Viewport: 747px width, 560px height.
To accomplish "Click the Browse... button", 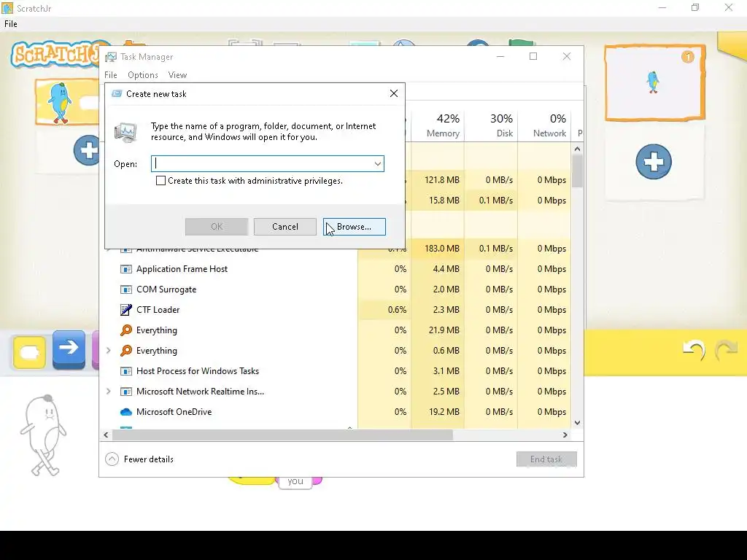I will pos(354,227).
